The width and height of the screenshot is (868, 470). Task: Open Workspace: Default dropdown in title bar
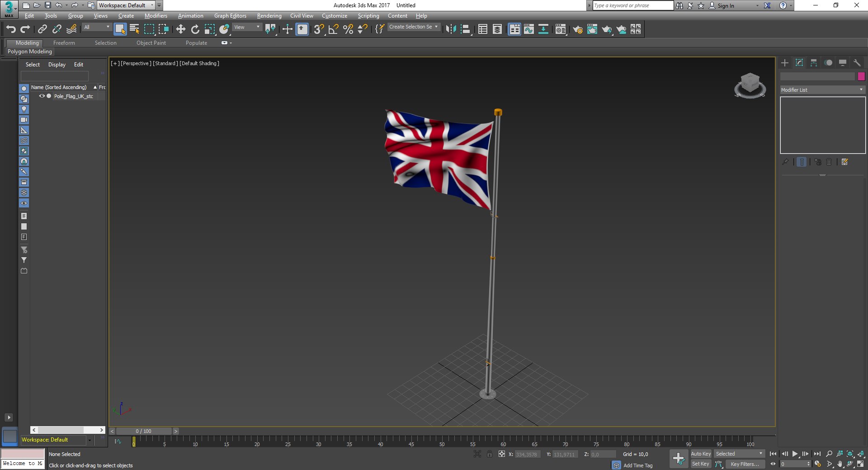pyautogui.click(x=126, y=5)
